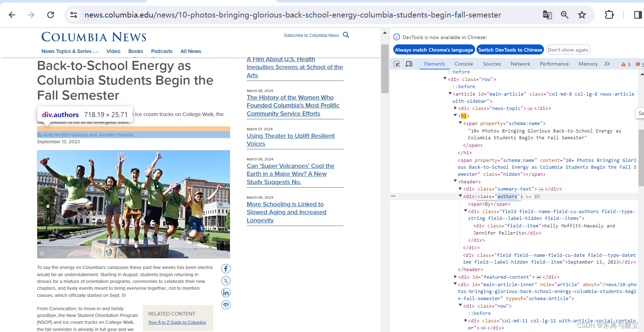
Task: Click the zoom magnifier icon in address bar
Action: (565, 15)
